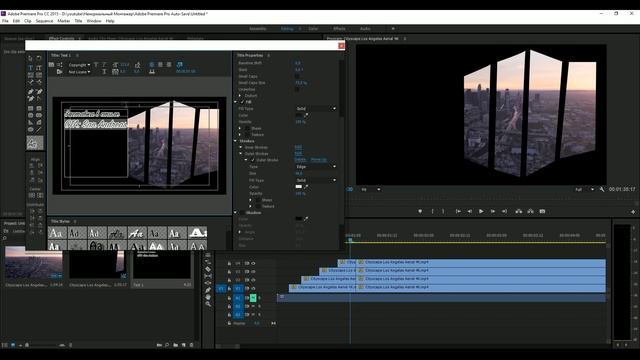
Task: Select the Rectangle shape tool in Titler
Action: [31, 109]
